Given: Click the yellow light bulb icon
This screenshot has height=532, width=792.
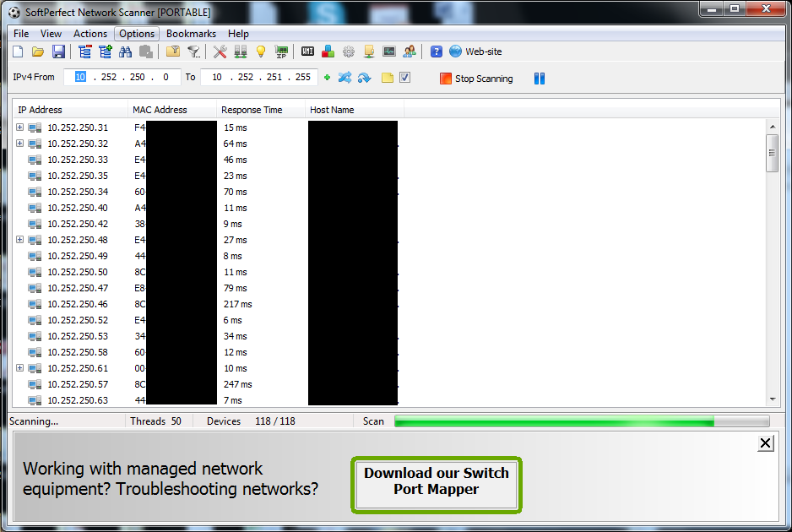Looking at the screenshot, I should (261, 52).
